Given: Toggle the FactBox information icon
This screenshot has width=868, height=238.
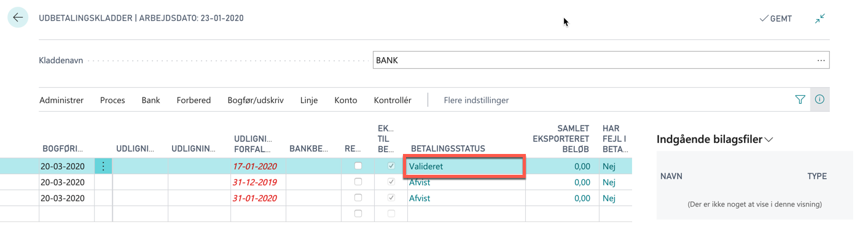Looking at the screenshot, I should 819,99.
